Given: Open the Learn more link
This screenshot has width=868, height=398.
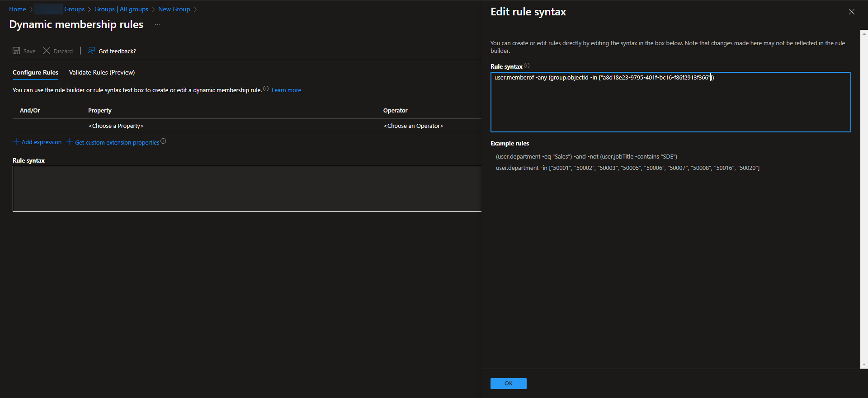Looking at the screenshot, I should [286, 90].
